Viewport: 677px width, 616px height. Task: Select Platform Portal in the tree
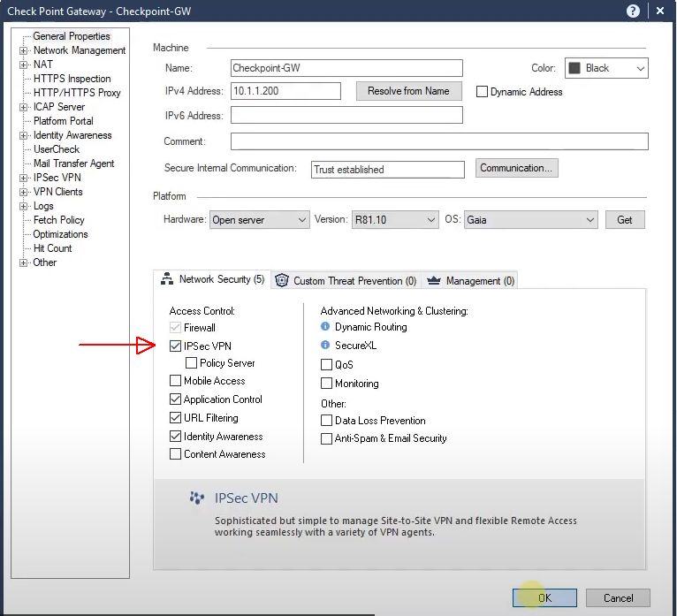[64, 121]
